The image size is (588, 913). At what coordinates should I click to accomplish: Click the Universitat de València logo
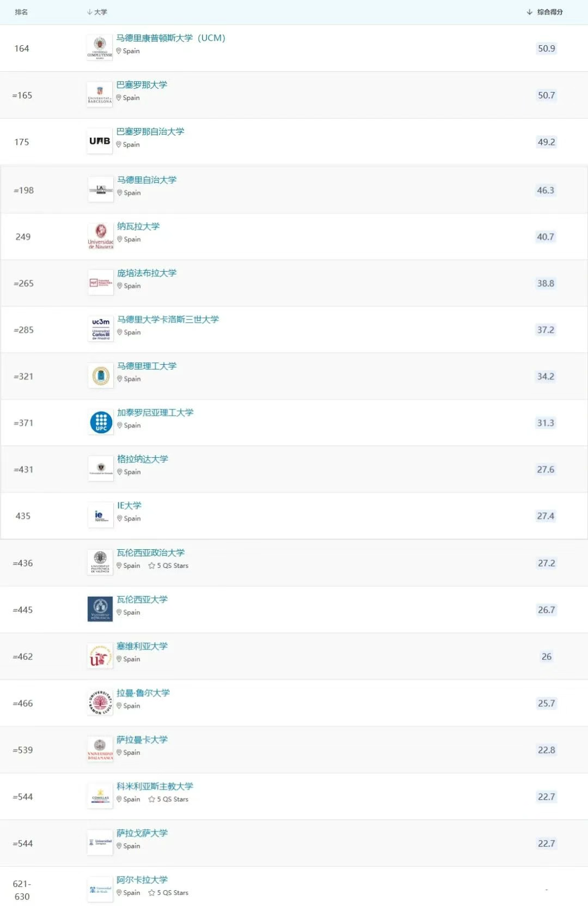100,609
